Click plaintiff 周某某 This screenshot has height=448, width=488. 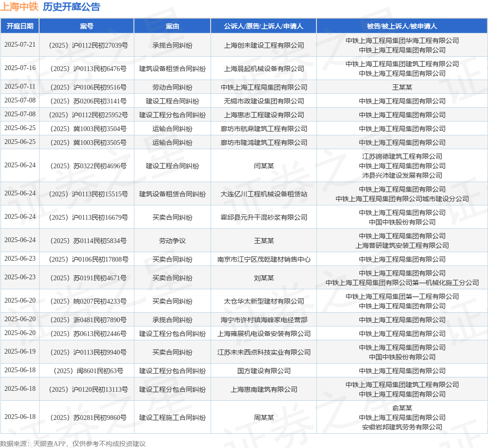[264, 418]
